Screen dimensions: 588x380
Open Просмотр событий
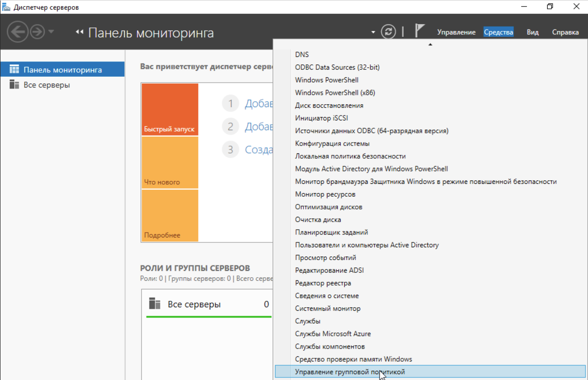coord(430,258)
